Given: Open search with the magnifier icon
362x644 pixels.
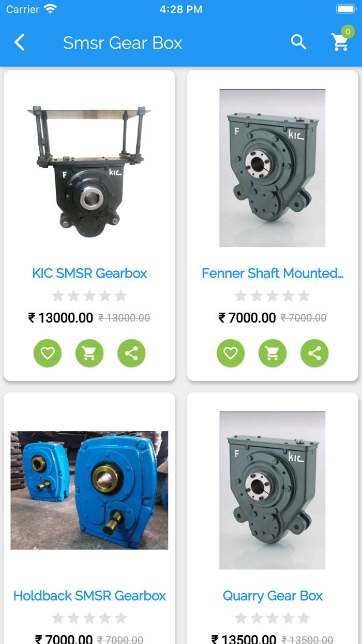Looking at the screenshot, I should coord(299,42).
